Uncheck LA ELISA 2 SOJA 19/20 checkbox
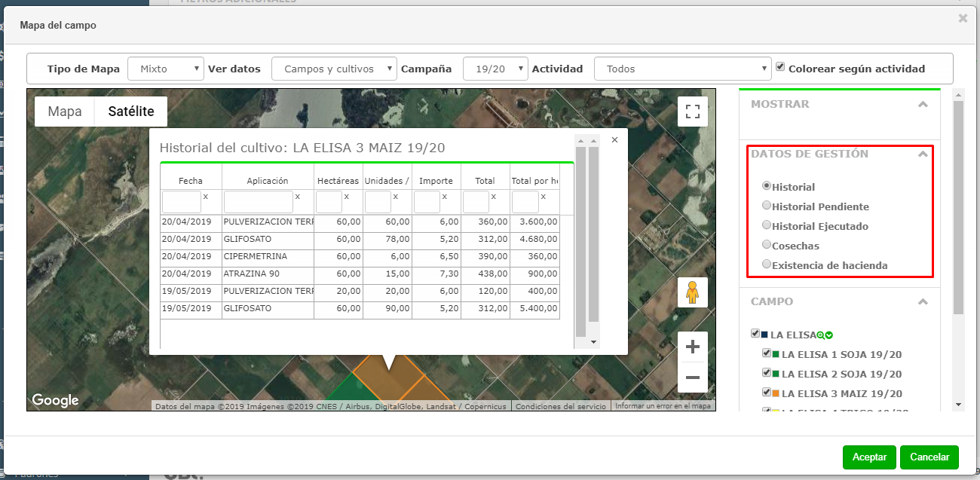 [767, 373]
